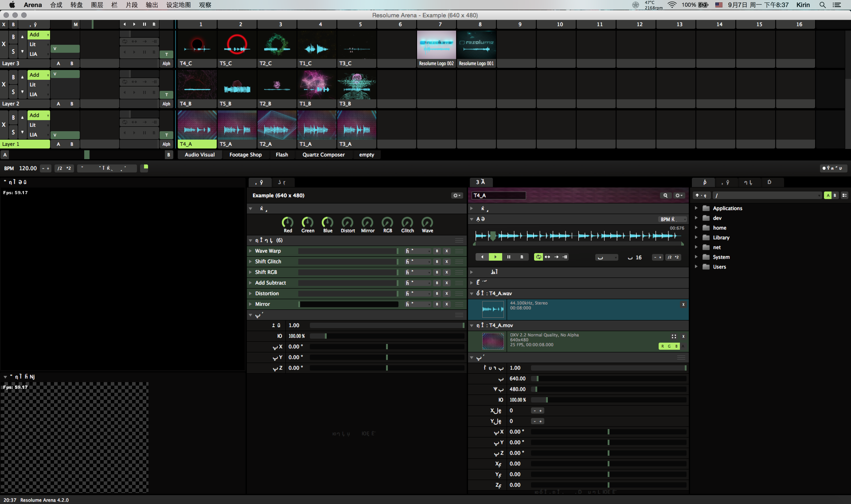Open composition settings gear menu

pos(457,196)
